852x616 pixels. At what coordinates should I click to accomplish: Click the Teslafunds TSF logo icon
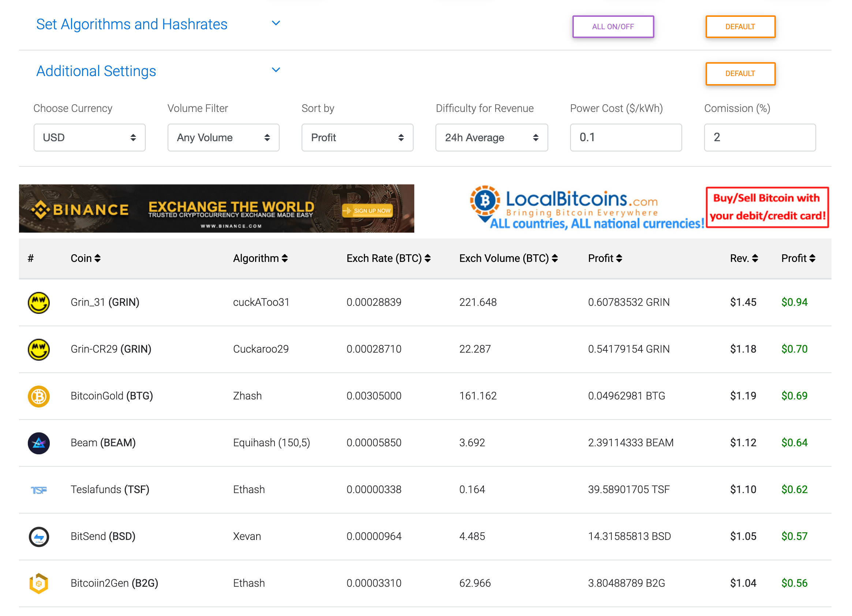tap(39, 490)
